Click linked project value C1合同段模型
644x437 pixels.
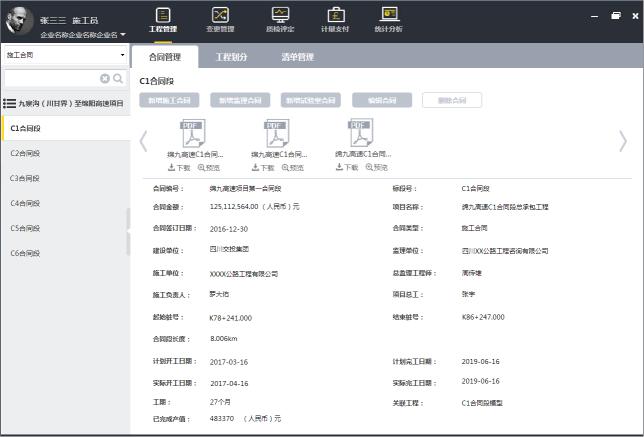tap(482, 403)
